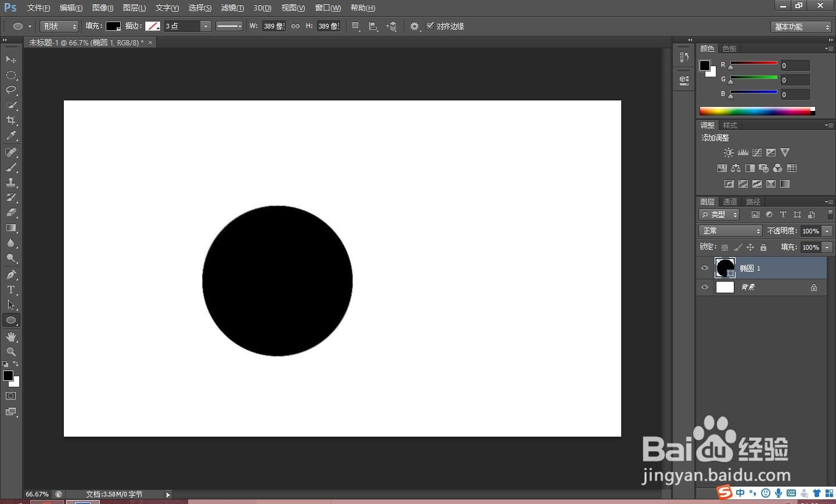The image size is (836, 504).
Task: Switch to the 样式 tab
Action: pos(730,125)
